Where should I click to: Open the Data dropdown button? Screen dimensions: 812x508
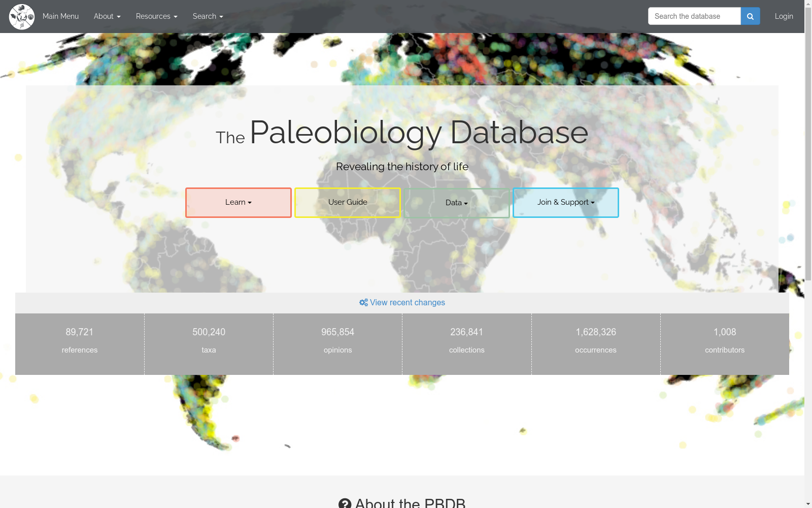pyautogui.click(x=457, y=203)
